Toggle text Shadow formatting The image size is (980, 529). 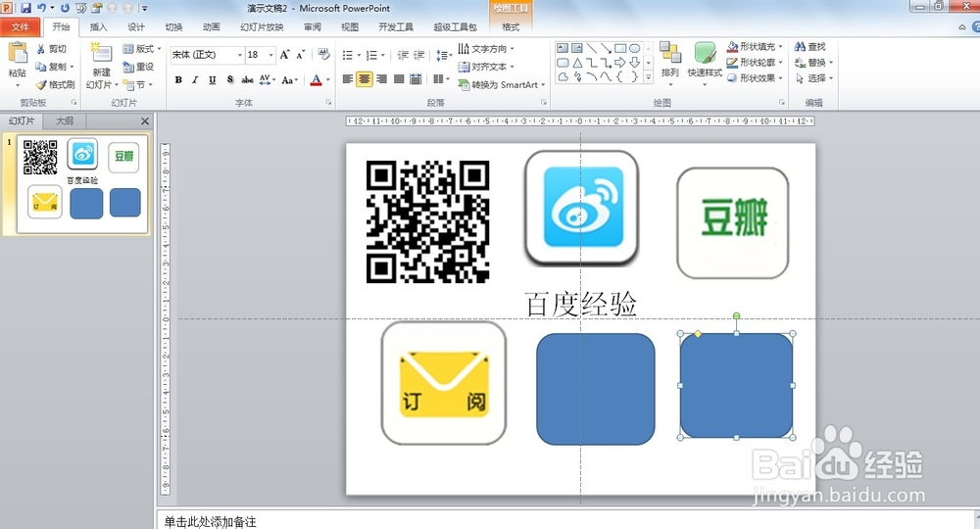[230, 80]
